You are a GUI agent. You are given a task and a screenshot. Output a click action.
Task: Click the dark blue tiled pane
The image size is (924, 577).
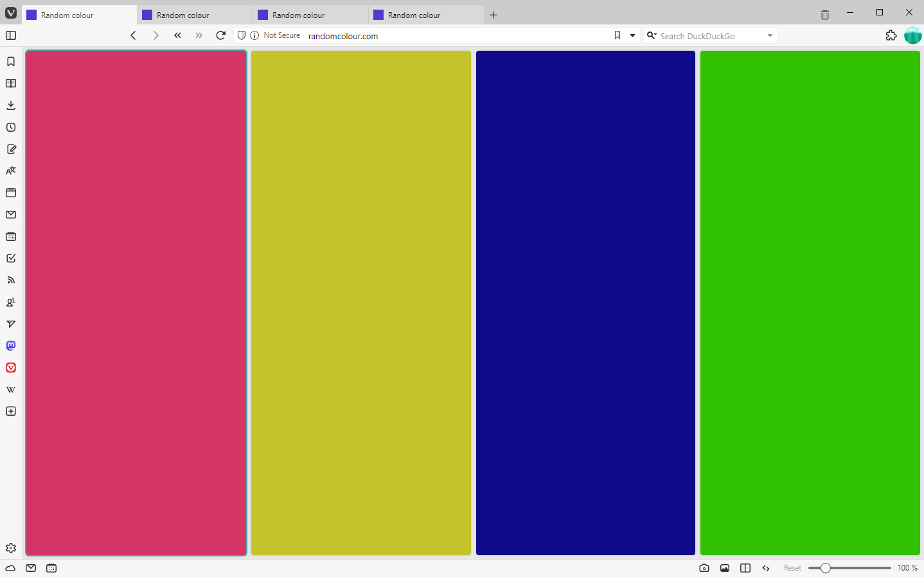click(585, 303)
